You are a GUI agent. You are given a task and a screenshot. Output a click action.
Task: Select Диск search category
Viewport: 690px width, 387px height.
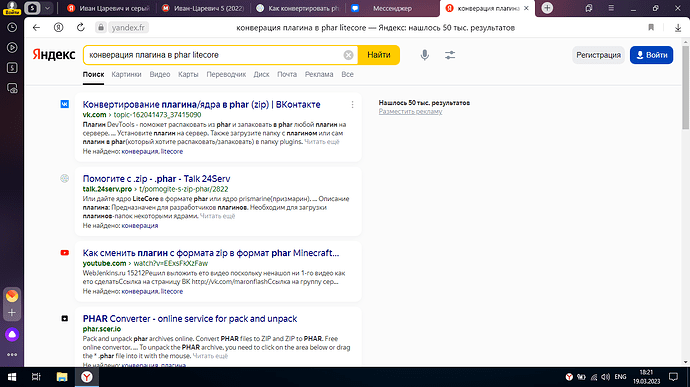tap(261, 74)
